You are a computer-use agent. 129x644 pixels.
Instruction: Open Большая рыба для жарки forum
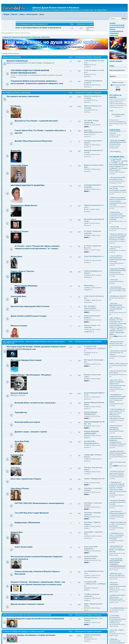[27, 422]
